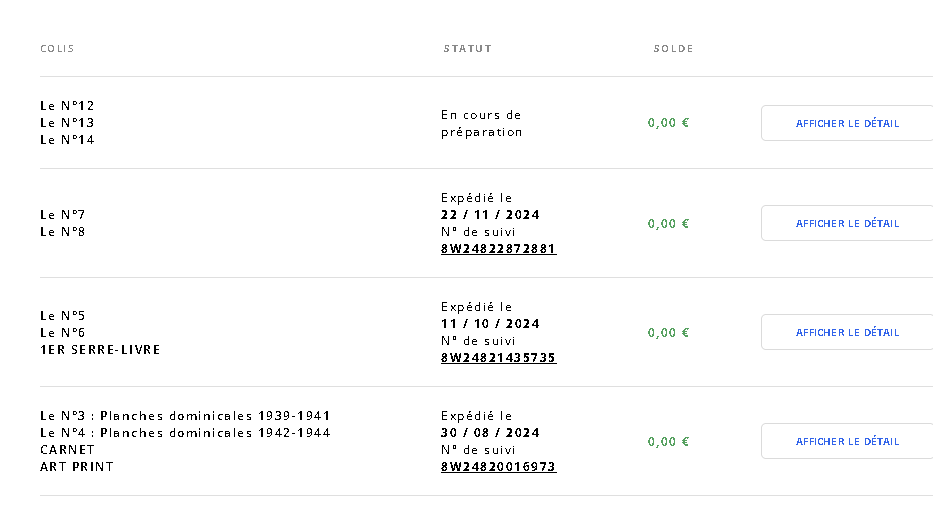Select the SOLDE column header
Image resolution: width=933 pixels, height=514 pixels.
point(673,49)
